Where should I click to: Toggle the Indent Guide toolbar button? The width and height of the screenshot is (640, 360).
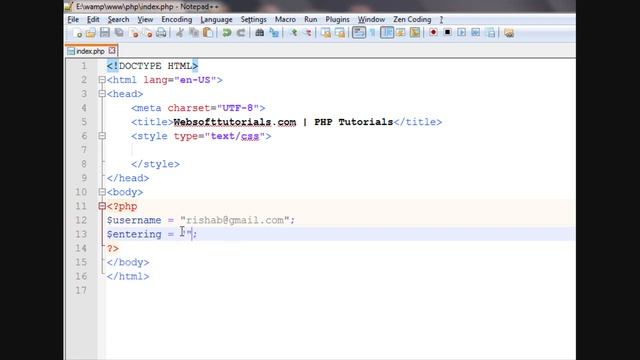[x=387, y=33]
